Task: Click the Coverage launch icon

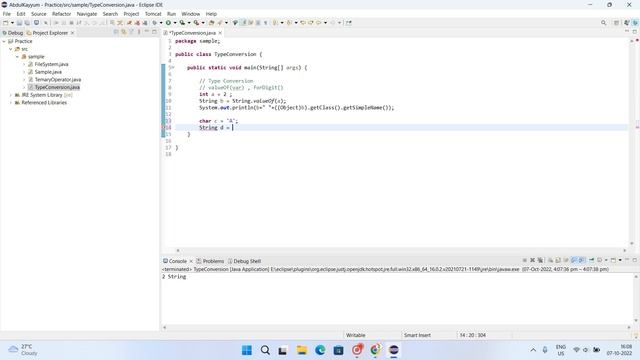Action: pos(182,23)
